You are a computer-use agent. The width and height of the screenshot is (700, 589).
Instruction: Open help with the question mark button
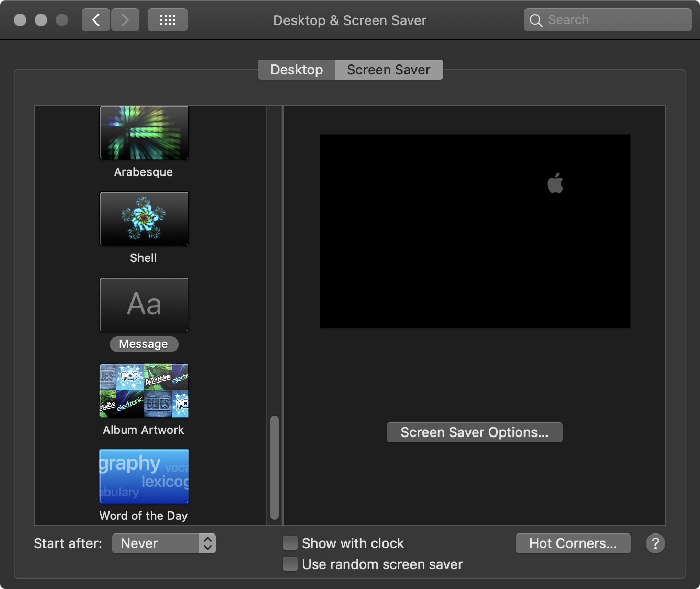tap(655, 543)
